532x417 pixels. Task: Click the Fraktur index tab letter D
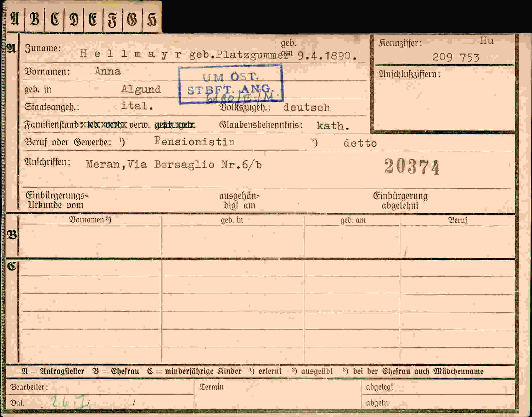(x=74, y=19)
